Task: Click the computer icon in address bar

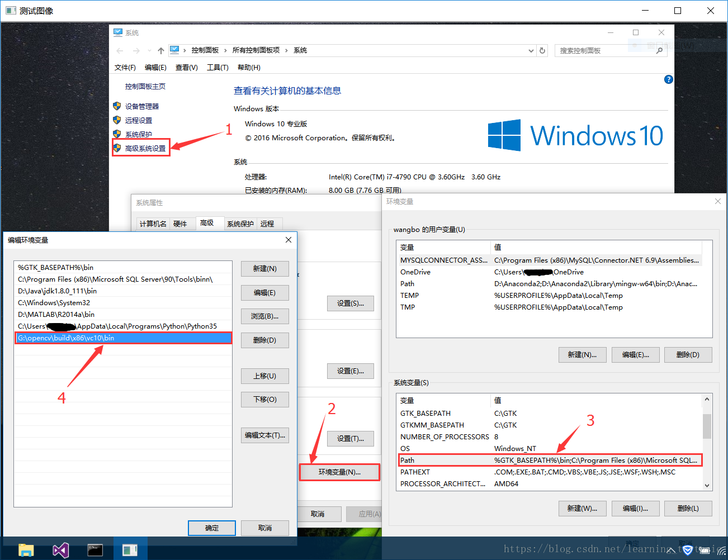Action: click(174, 50)
